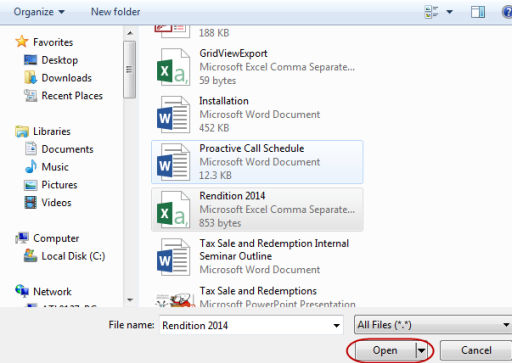Image resolution: width=512 pixels, height=363 pixels.
Task: Select the GridViewExport Excel file icon
Action: click(x=173, y=67)
